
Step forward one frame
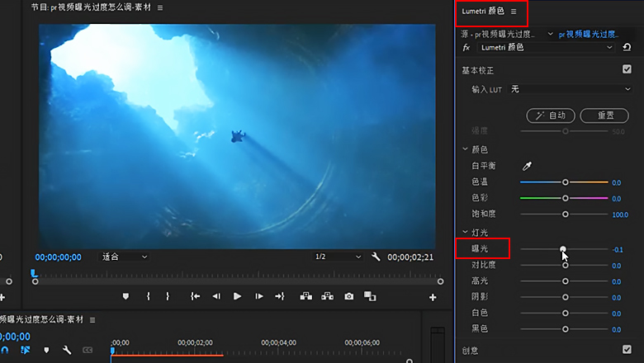[259, 296]
